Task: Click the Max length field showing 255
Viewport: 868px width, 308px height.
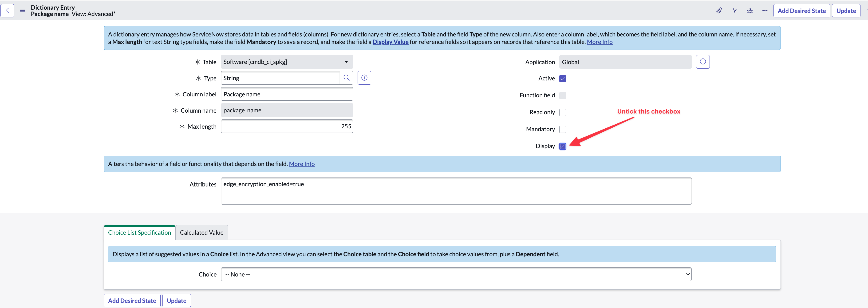Action: [x=287, y=126]
